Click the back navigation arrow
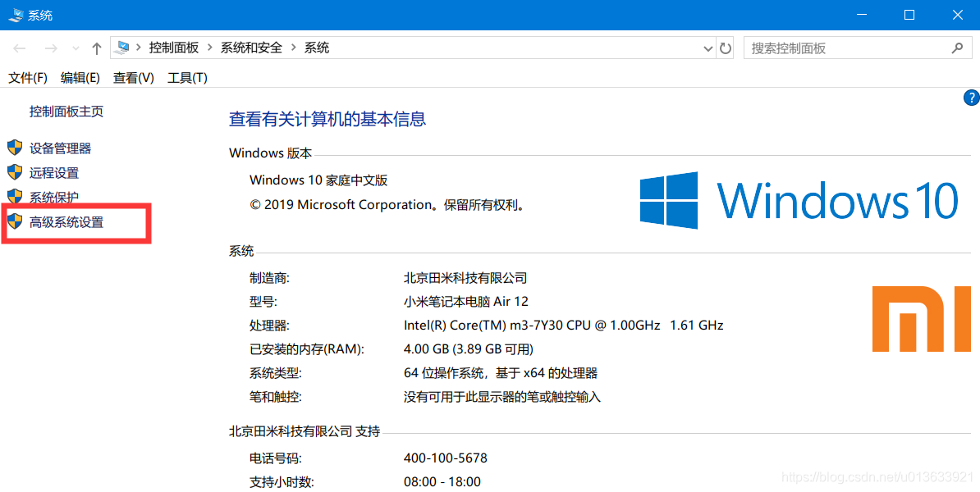 click(x=20, y=48)
